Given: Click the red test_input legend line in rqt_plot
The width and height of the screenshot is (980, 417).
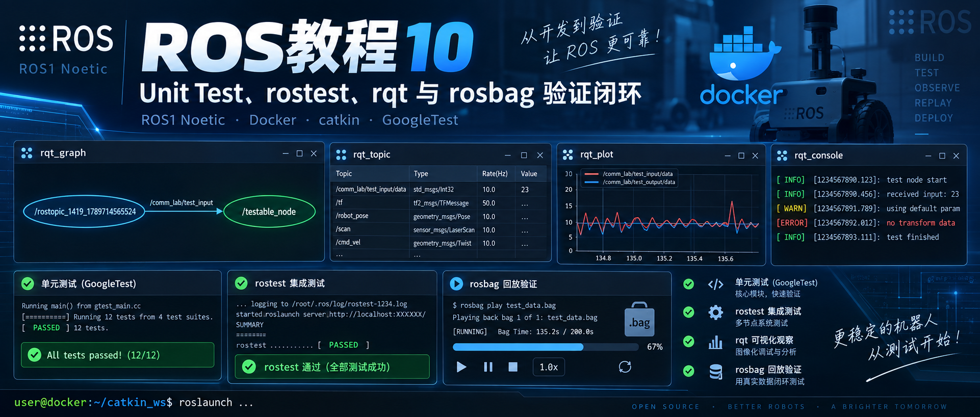Looking at the screenshot, I should tap(591, 174).
